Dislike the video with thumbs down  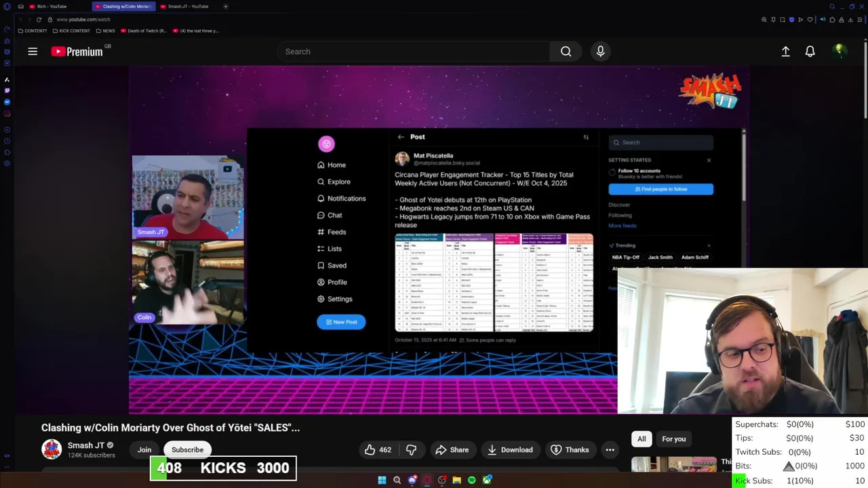click(411, 450)
